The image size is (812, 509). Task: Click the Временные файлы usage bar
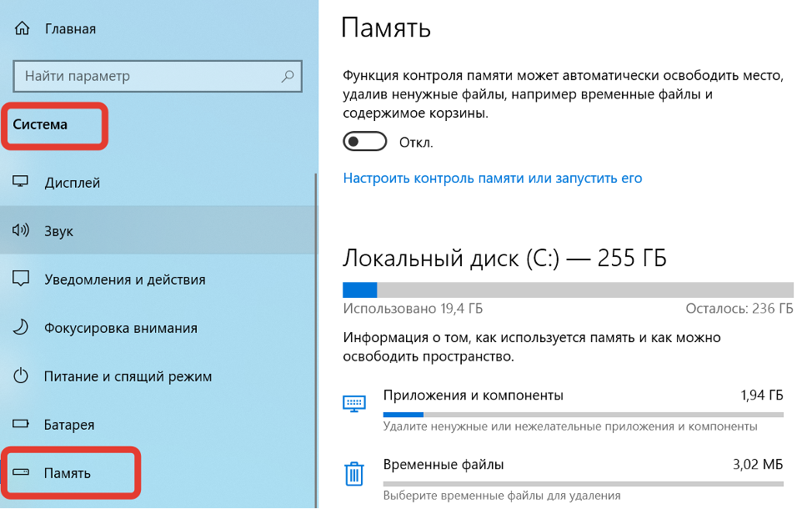pyautogui.click(x=583, y=484)
